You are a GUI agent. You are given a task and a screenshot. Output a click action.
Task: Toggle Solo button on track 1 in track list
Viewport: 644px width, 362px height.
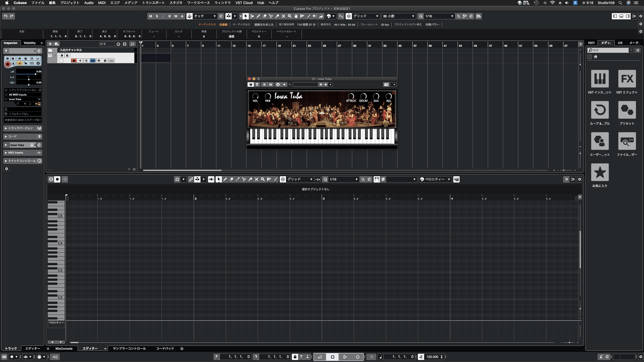(67, 56)
